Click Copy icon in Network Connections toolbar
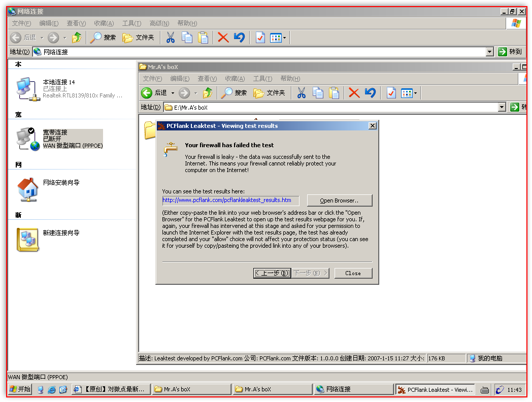This screenshot has width=532, height=402. pos(187,38)
